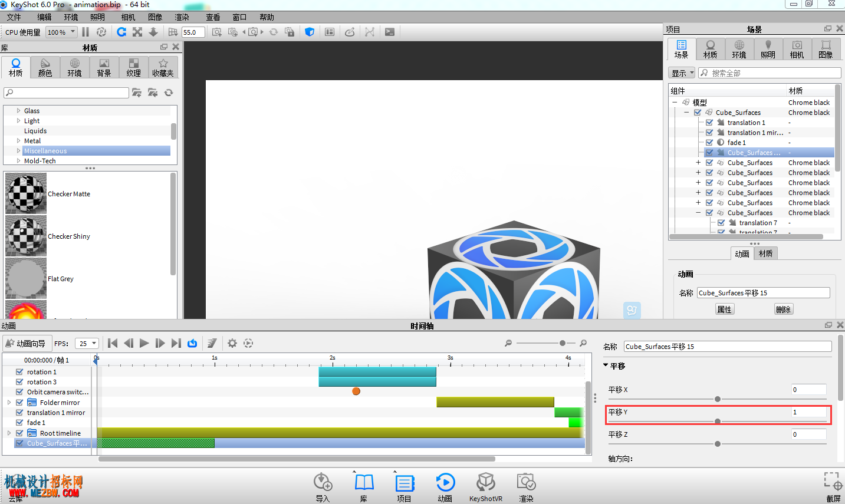Screen dimensions: 845x504
Task: Toggle the fade 1 checkbox in timeline
Action: click(x=19, y=423)
